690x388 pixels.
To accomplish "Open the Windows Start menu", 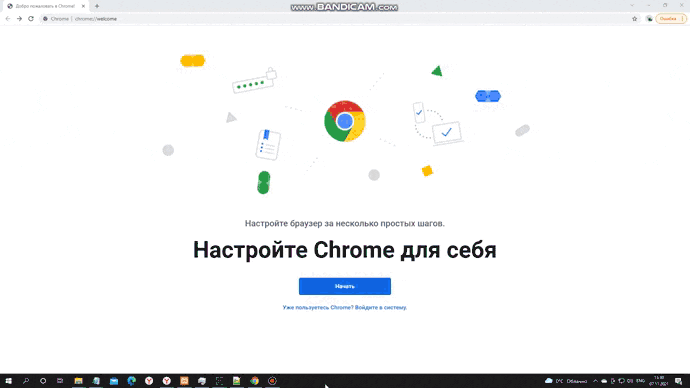I will click(8, 381).
